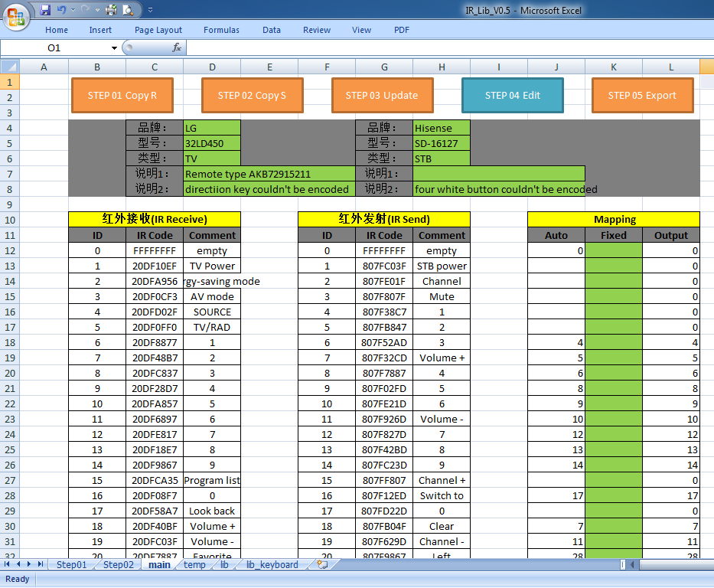This screenshot has height=588, width=714.
Task: Click the Select All corner box
Action: [9, 67]
